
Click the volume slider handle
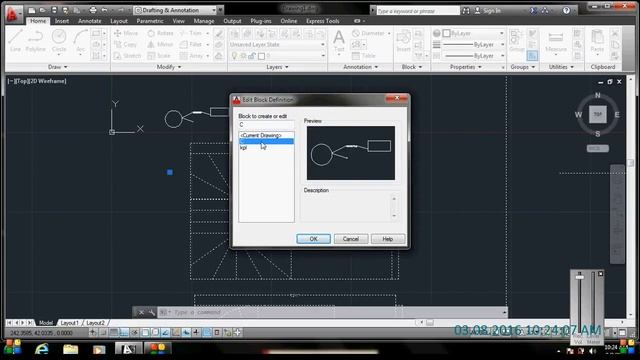coord(580,277)
